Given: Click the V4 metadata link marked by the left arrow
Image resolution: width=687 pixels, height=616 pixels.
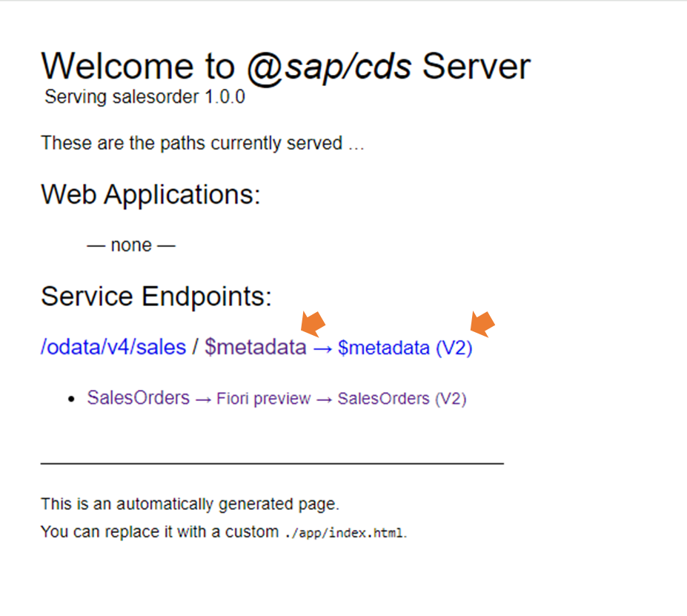Looking at the screenshot, I should pos(255,346).
